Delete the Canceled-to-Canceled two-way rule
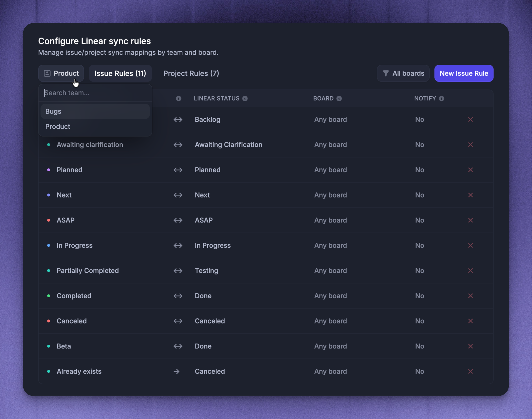532x419 pixels. pyautogui.click(x=470, y=321)
